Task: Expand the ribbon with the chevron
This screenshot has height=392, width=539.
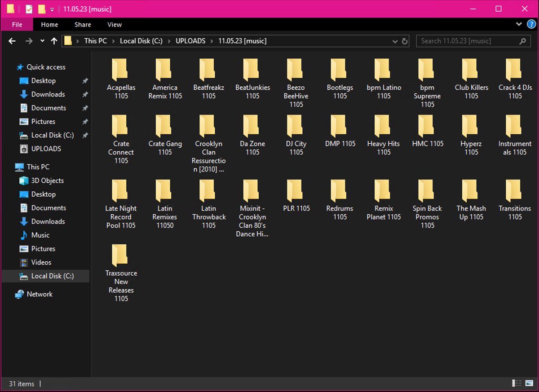Action: [519, 24]
